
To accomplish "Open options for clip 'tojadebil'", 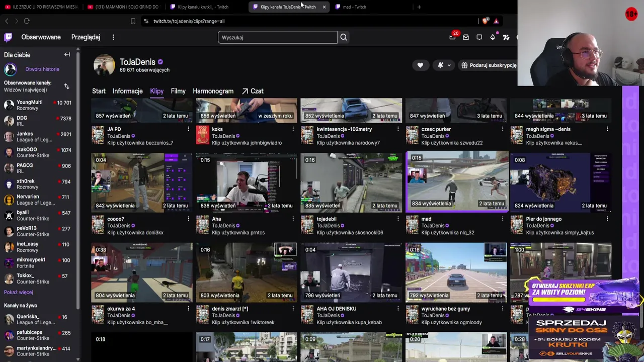I will coord(398,219).
